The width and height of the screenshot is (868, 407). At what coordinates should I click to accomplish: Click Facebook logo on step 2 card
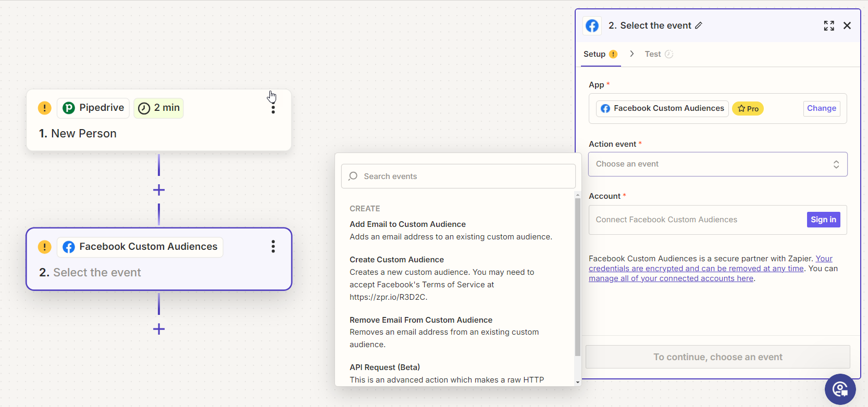pyautogui.click(x=69, y=247)
